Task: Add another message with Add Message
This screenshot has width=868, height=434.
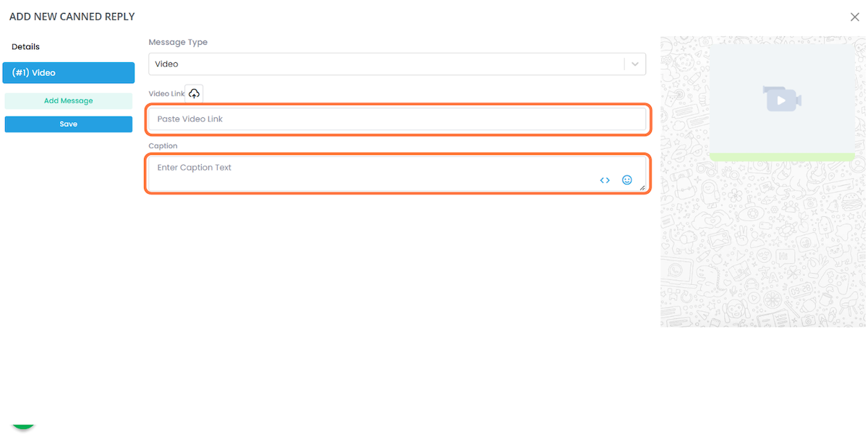Action: (x=69, y=101)
